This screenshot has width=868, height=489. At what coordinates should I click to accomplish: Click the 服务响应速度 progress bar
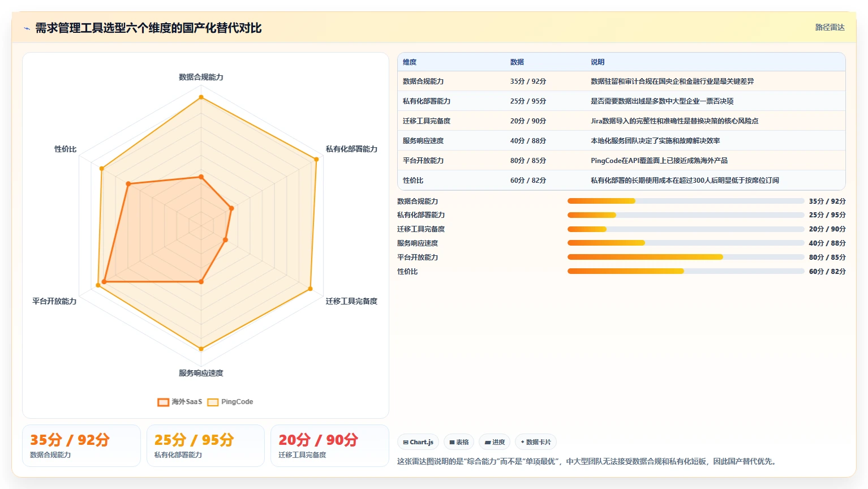(x=686, y=243)
